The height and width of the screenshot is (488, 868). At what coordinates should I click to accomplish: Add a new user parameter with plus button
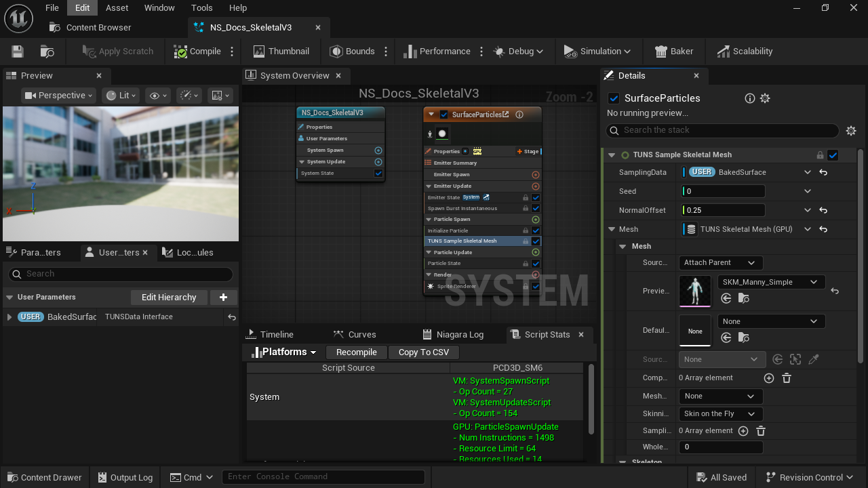tap(223, 297)
